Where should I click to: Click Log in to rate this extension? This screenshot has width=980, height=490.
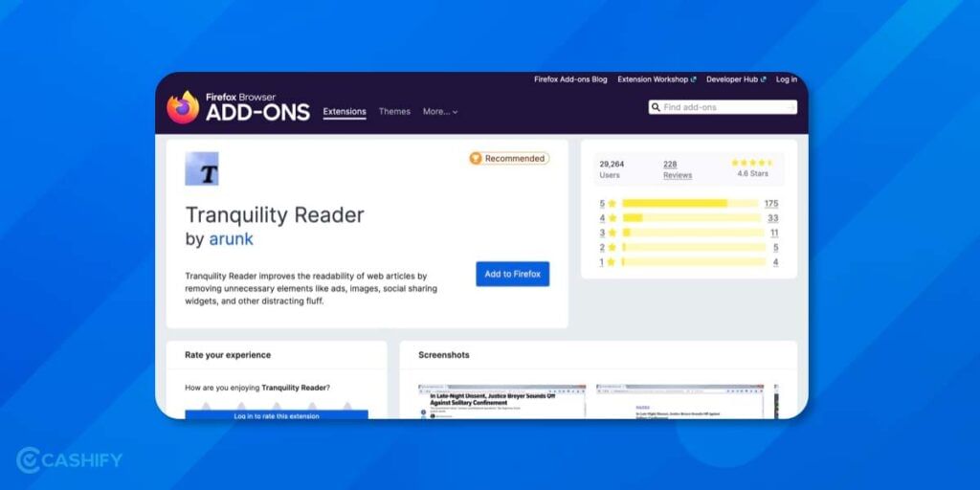(x=277, y=414)
